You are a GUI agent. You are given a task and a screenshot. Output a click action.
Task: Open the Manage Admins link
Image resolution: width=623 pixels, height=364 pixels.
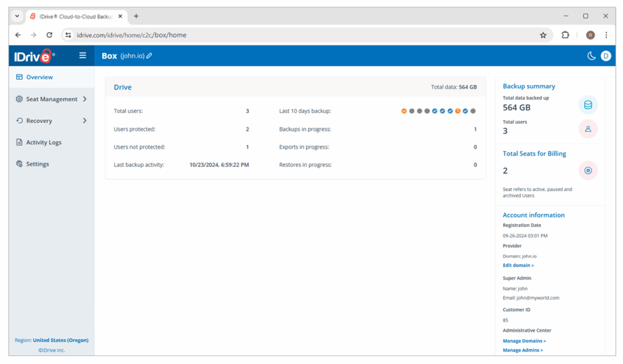click(x=523, y=350)
